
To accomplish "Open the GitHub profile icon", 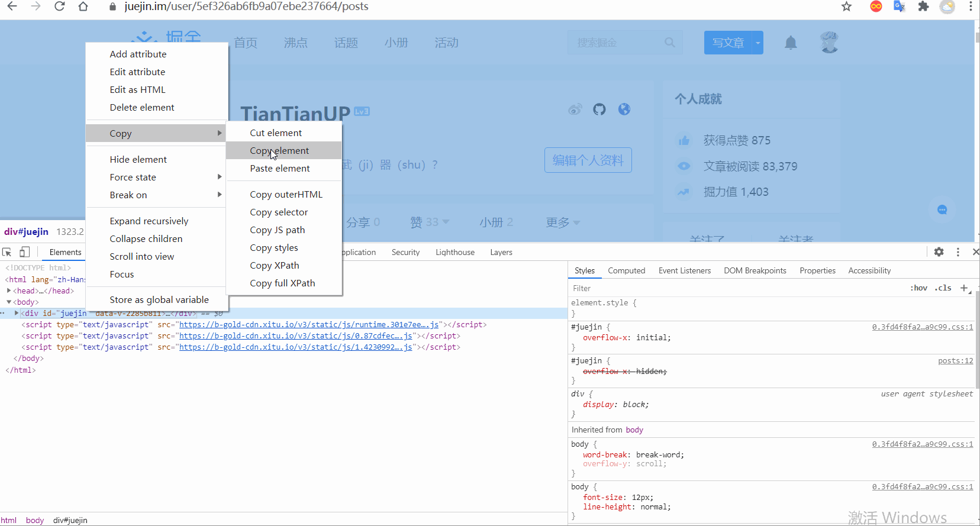I will click(x=599, y=109).
